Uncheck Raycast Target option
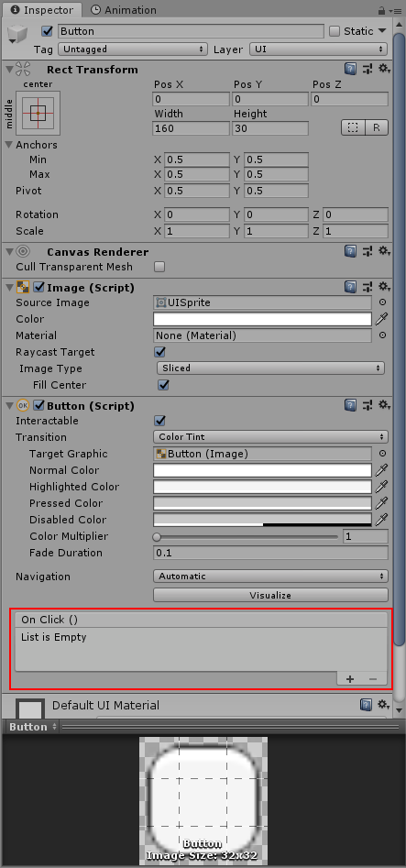 (159, 352)
